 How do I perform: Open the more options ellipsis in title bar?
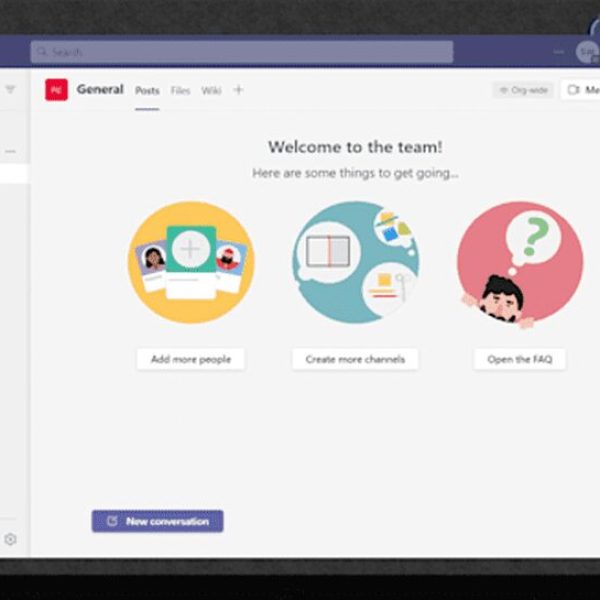tap(559, 52)
